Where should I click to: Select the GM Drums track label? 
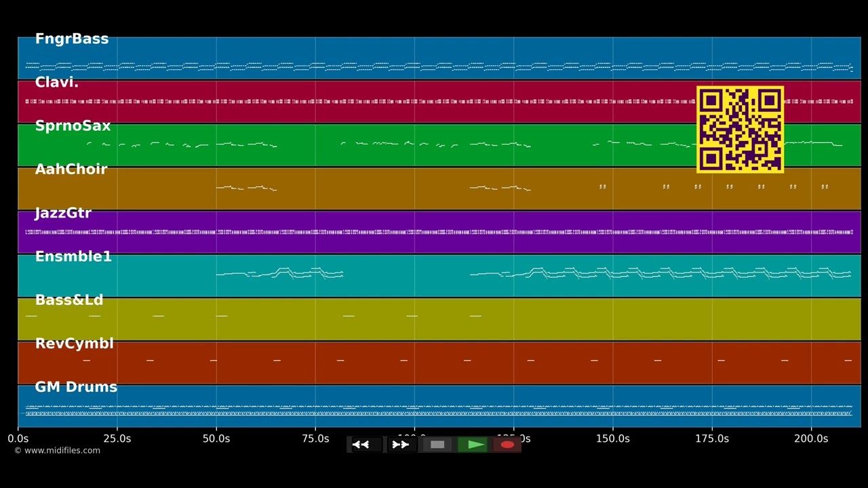coord(76,387)
